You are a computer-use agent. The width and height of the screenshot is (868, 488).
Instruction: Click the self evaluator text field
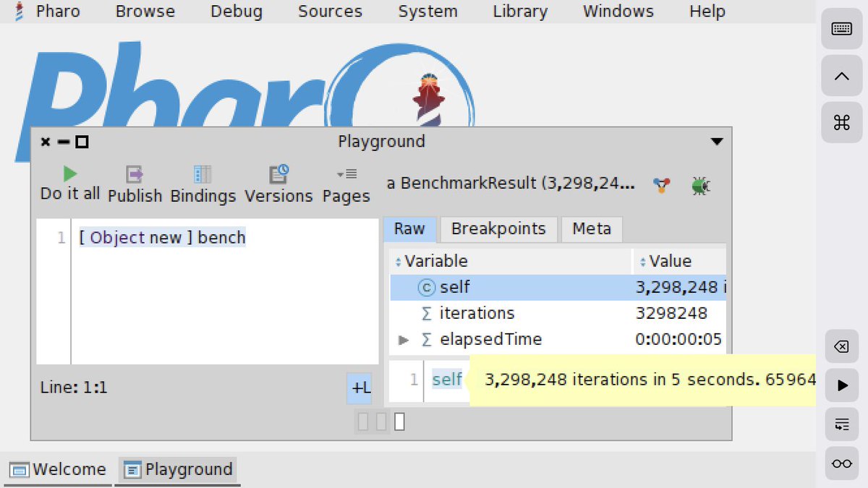[x=447, y=380]
